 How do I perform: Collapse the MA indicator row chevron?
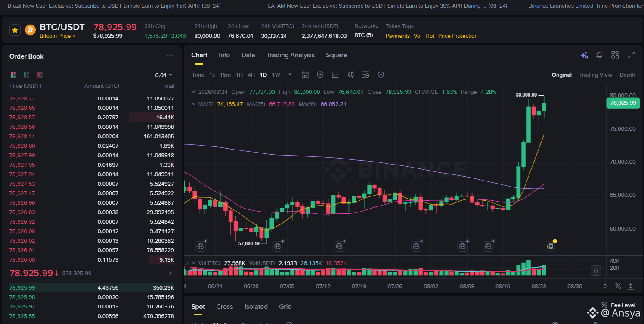click(193, 104)
